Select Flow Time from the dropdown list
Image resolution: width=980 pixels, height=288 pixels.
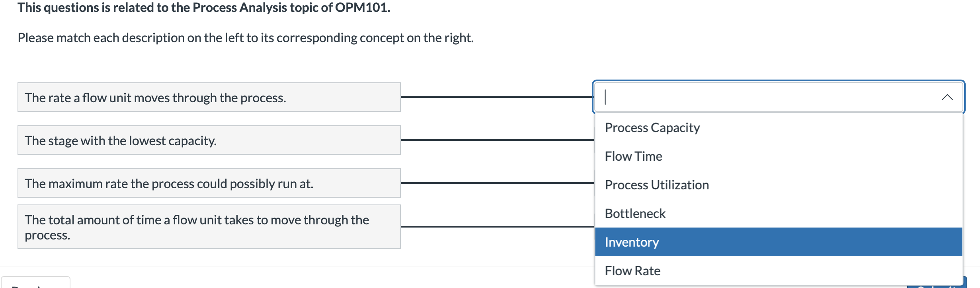point(633,156)
